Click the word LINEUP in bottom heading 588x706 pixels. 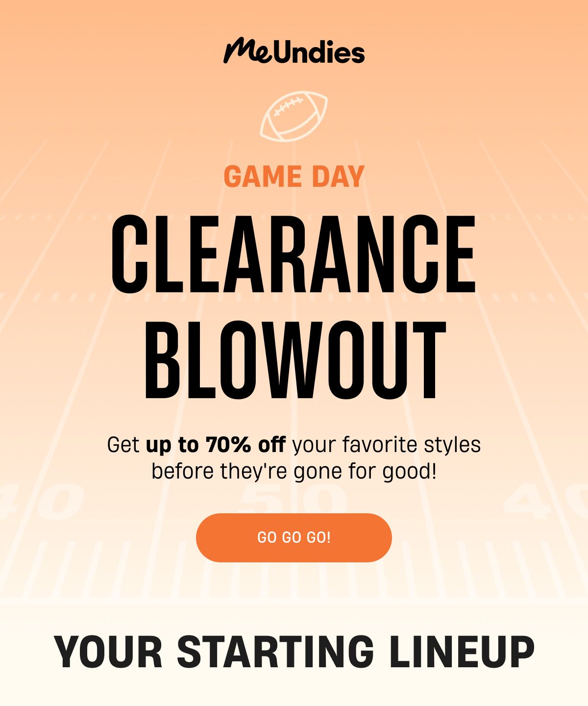tap(462, 652)
